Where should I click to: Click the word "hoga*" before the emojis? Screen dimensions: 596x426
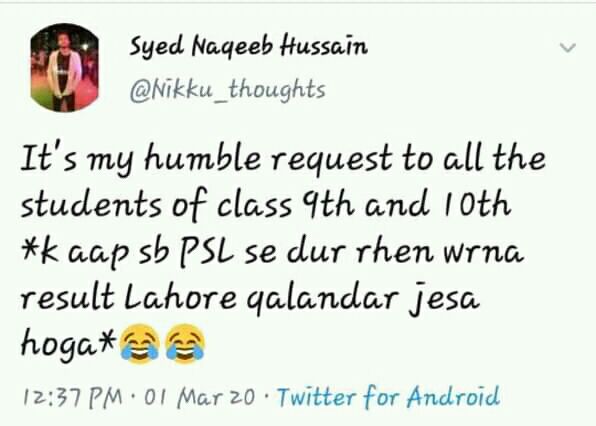[68, 343]
